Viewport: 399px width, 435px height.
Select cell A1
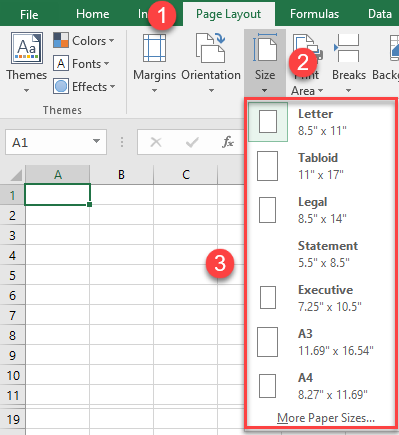[57, 194]
